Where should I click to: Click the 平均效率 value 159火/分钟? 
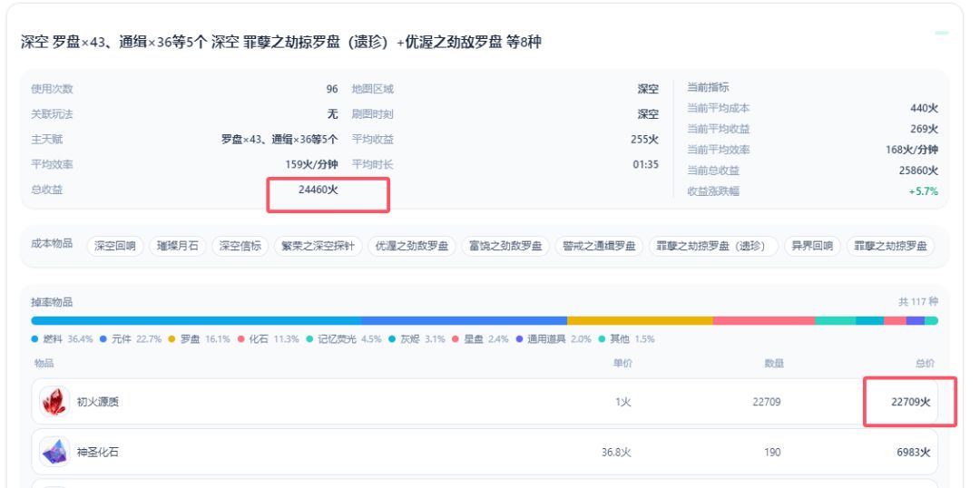[312, 164]
